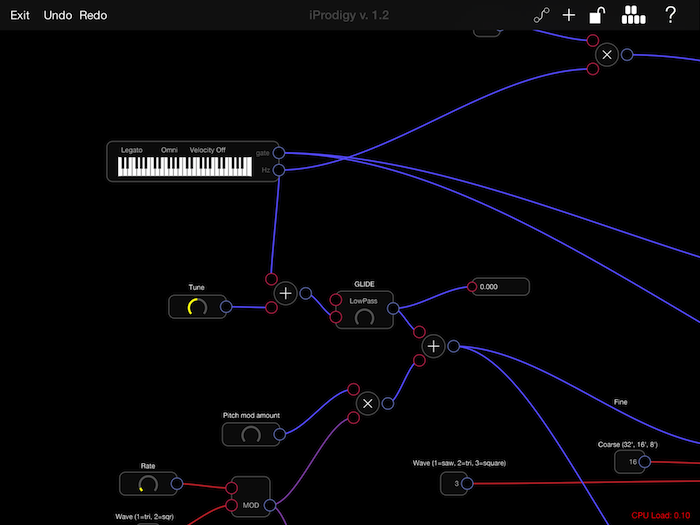Image resolution: width=700 pixels, height=525 pixels.
Task: Select lower input of Pitch mod multiplier
Action: [x=353, y=418]
